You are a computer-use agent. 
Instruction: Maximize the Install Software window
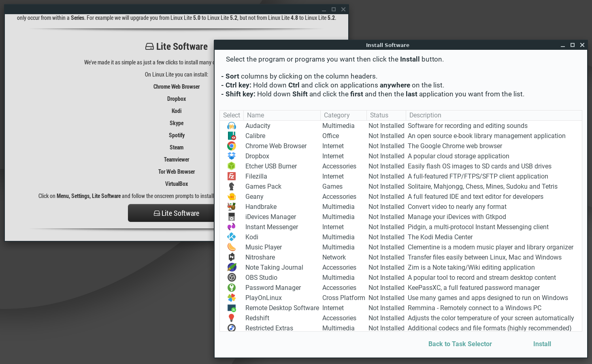[573, 45]
